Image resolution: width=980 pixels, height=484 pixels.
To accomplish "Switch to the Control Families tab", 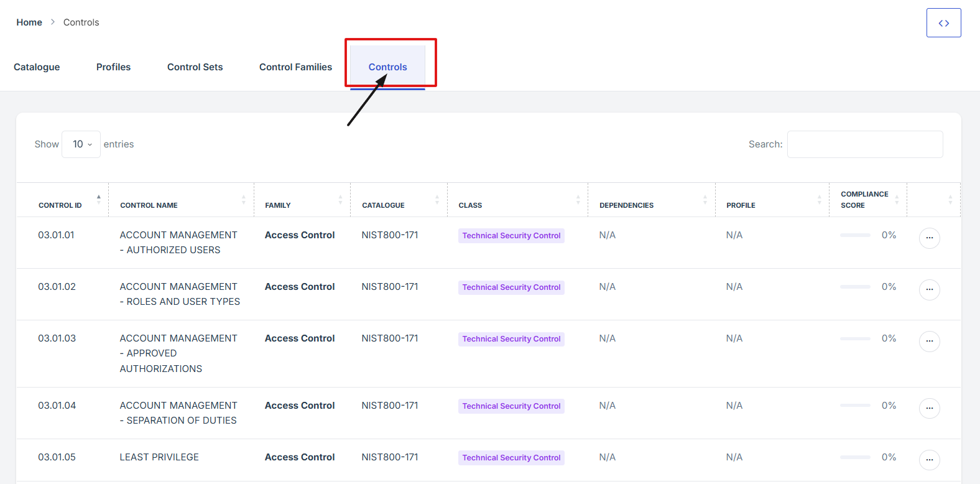I will pyautogui.click(x=295, y=67).
